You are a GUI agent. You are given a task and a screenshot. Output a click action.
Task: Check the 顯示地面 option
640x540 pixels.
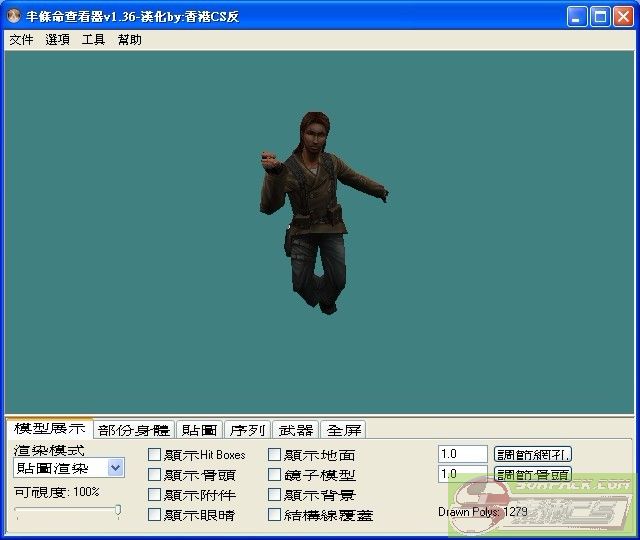(x=275, y=455)
